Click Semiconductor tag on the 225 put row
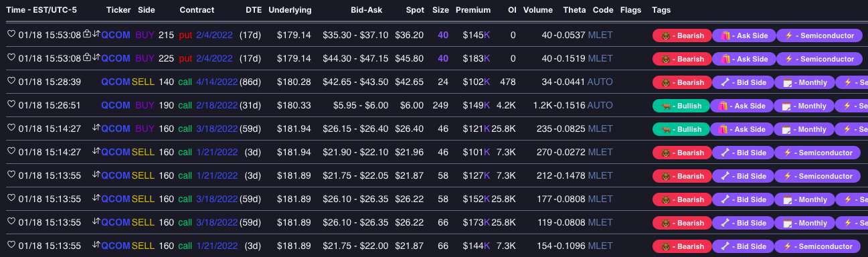The image size is (868, 257). point(819,59)
